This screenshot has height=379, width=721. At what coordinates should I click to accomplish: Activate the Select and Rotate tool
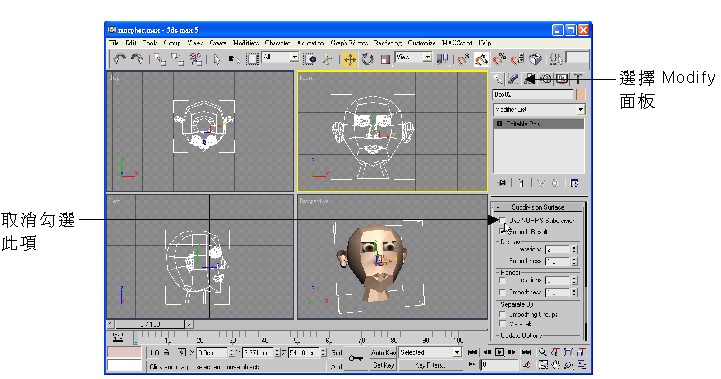tap(367, 59)
